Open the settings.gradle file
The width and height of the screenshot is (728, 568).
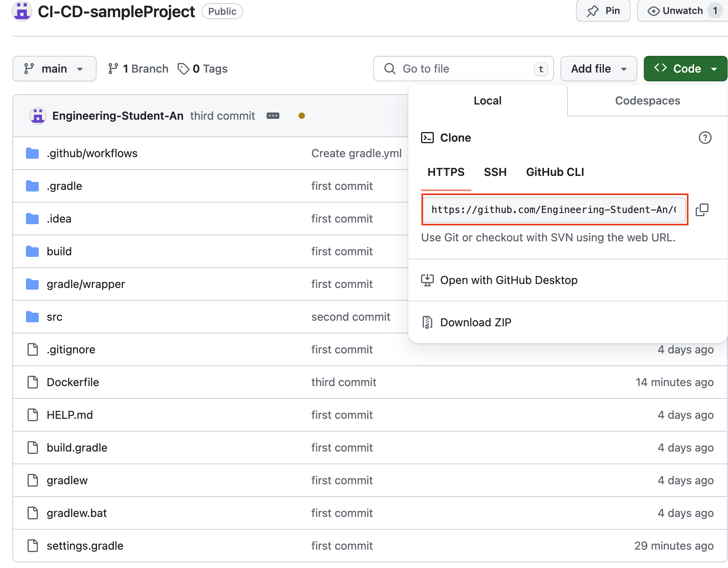pos(85,546)
